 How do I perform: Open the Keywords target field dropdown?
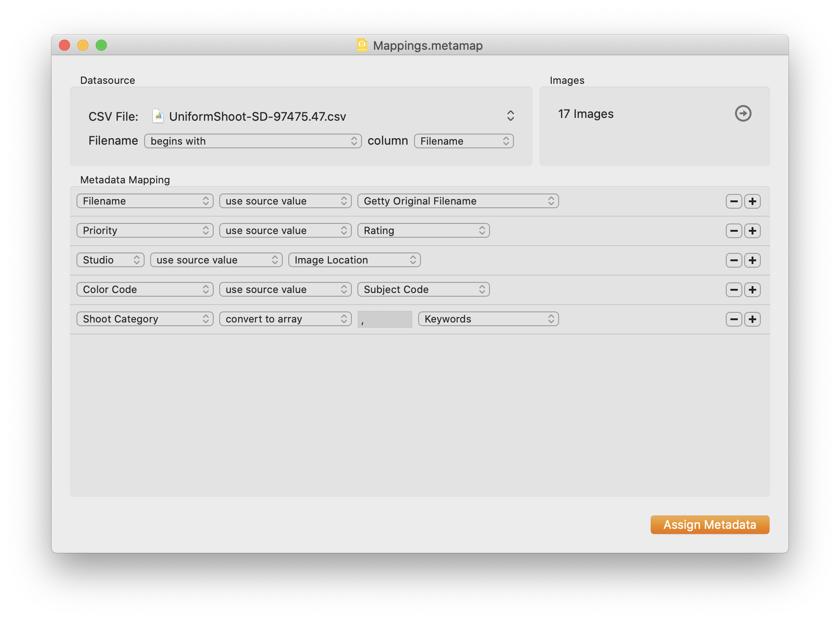pos(488,319)
